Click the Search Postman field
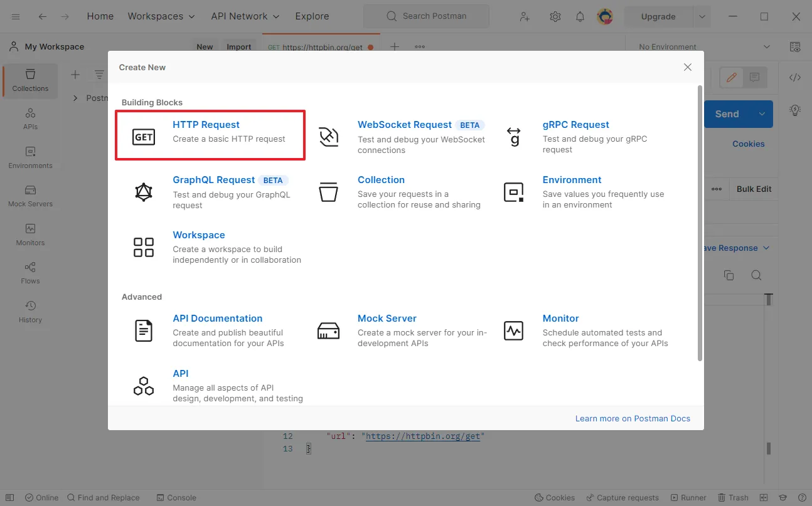 coord(426,16)
